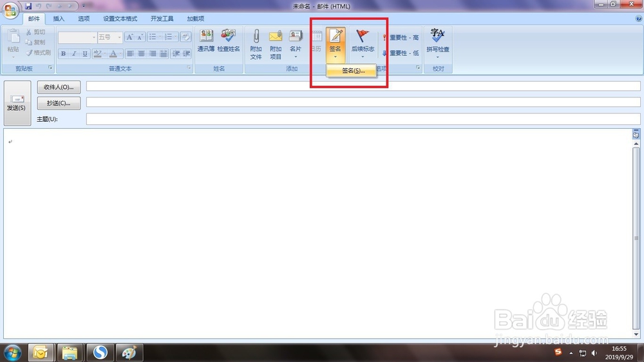Switch to the 设置文本格式 tab
This screenshot has width=644, height=362.
pyautogui.click(x=120, y=19)
